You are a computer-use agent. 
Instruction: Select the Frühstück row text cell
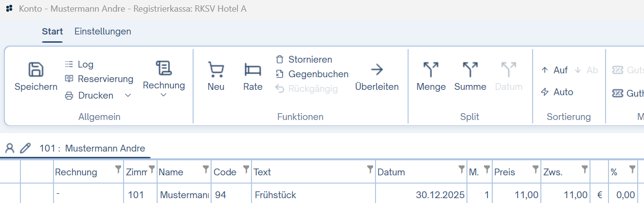313,195
